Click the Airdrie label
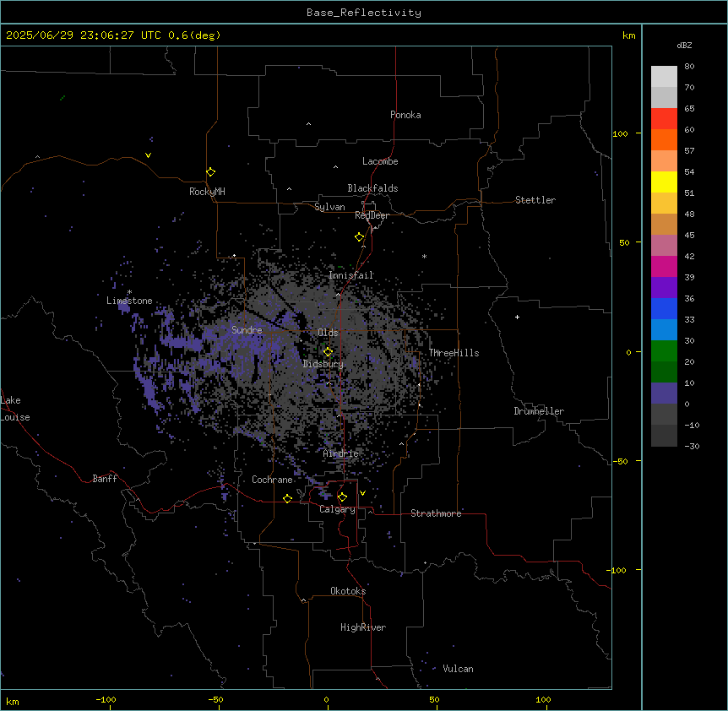Image resolution: width=728 pixels, height=711 pixels. (341, 453)
